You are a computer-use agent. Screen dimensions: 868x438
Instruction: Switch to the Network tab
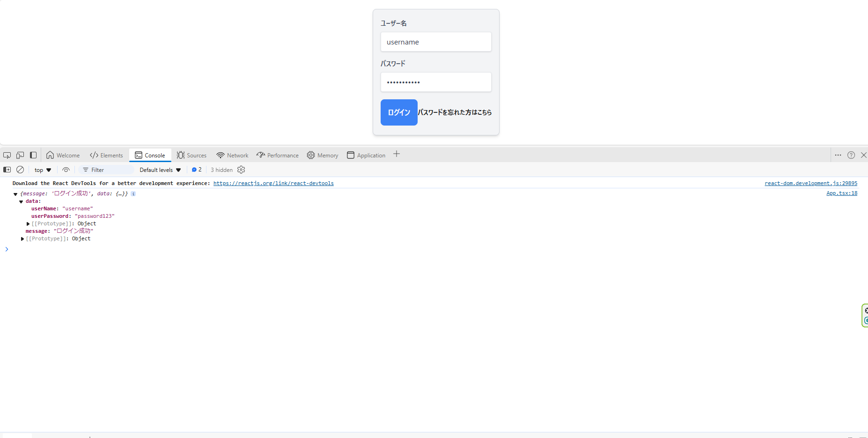click(x=233, y=156)
